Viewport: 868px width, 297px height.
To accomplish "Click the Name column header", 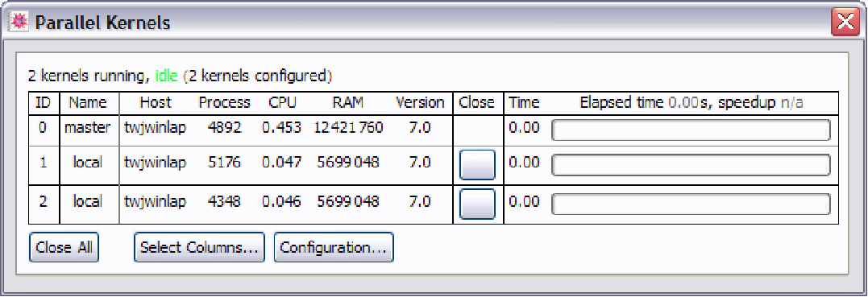I will [x=87, y=102].
